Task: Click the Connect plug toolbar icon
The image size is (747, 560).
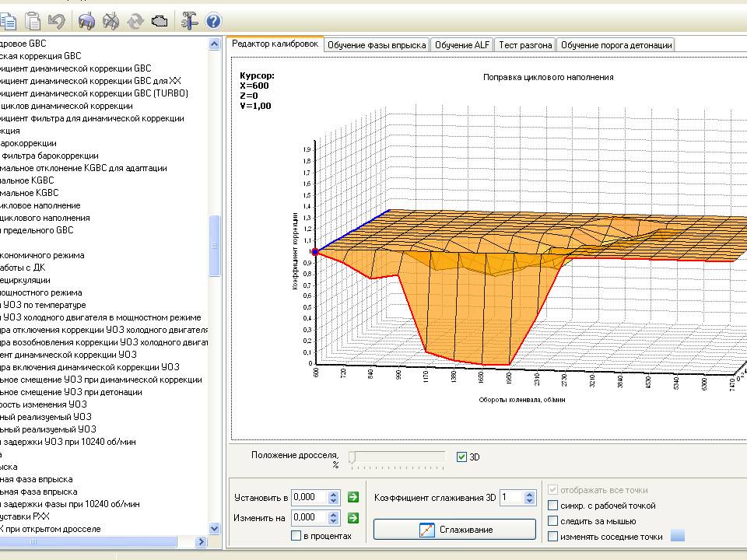Action: click(x=86, y=21)
